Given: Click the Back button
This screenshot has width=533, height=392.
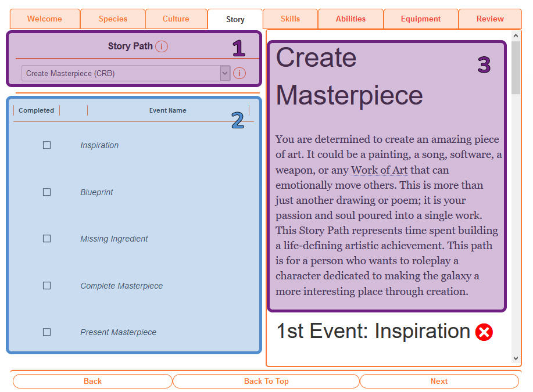Looking at the screenshot, I should 92,381.
